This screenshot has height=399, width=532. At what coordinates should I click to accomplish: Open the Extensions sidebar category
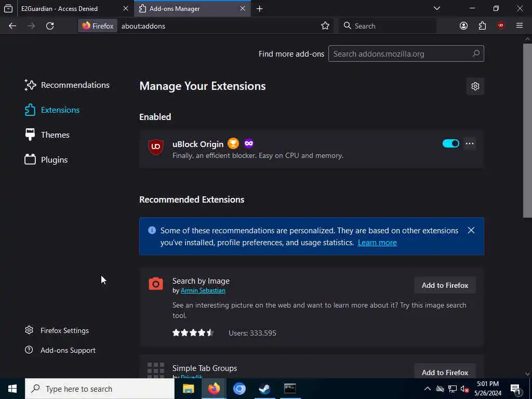click(52, 110)
